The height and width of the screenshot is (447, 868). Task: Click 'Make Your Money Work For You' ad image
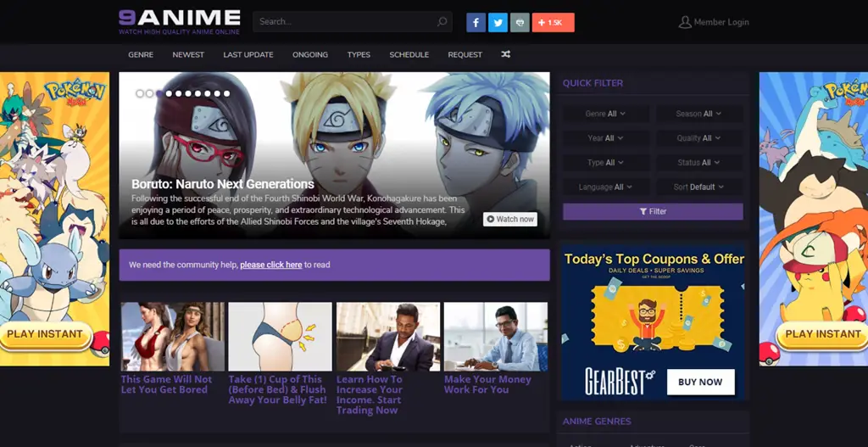tap(495, 336)
